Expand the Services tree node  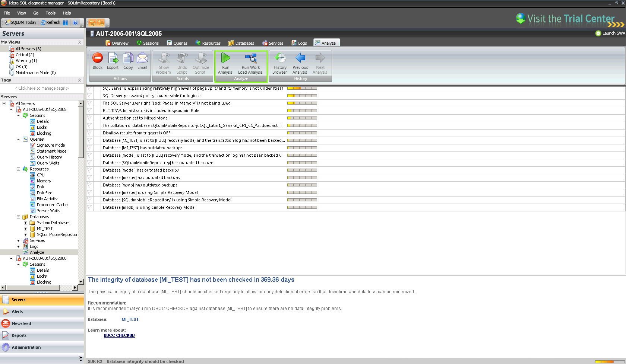tap(18, 240)
